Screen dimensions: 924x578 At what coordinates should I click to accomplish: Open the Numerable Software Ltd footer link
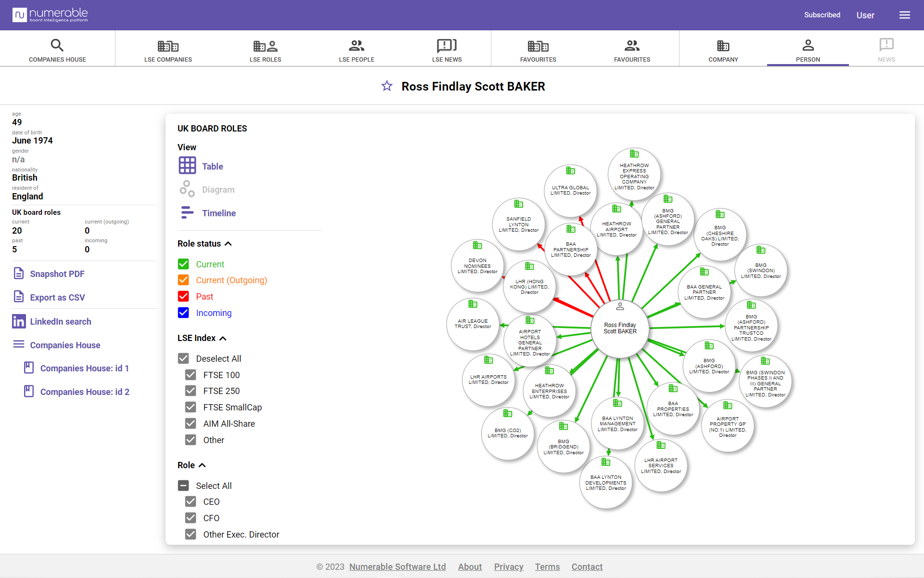coord(398,566)
